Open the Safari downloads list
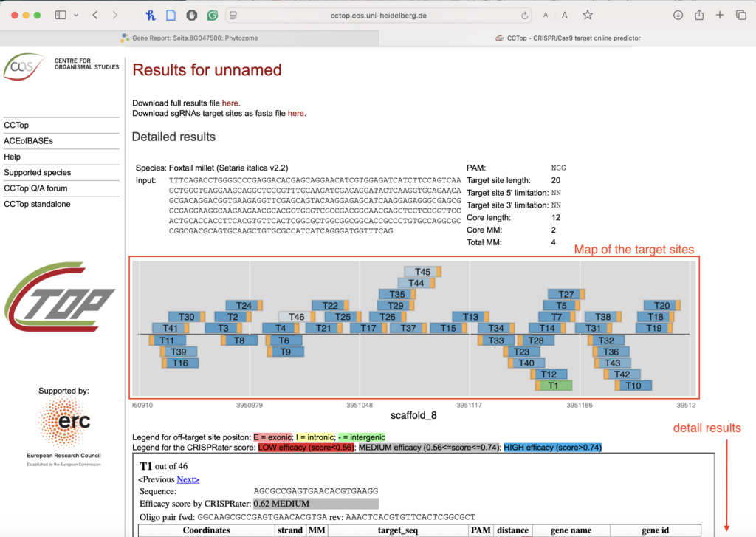Viewport: 756px width, 537px height. coord(678,15)
